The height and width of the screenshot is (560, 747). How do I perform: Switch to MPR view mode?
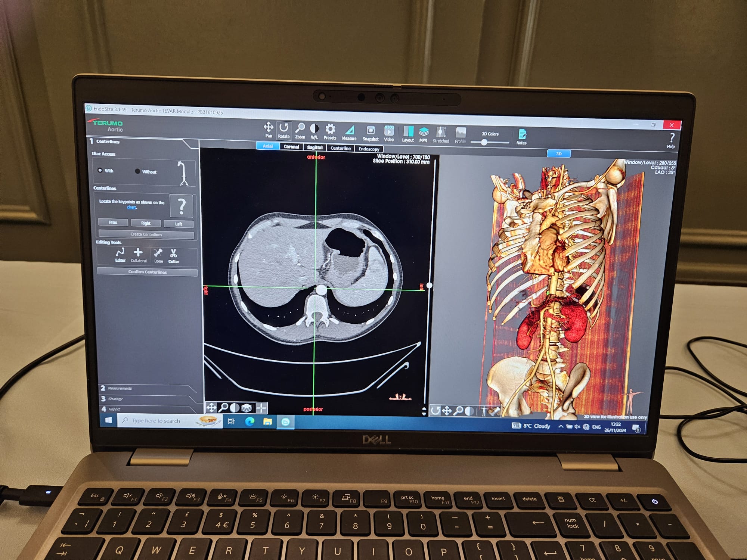(423, 135)
